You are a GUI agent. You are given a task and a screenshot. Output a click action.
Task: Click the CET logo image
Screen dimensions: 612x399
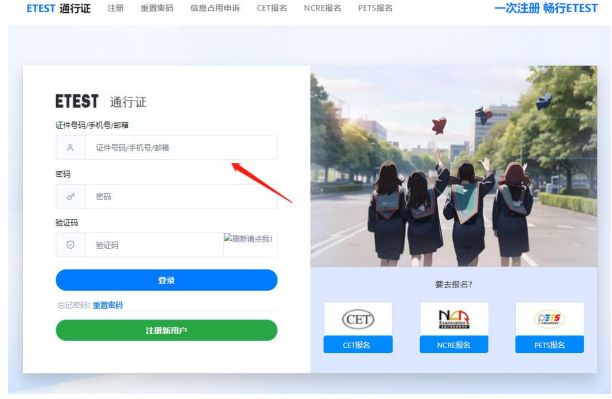358,319
